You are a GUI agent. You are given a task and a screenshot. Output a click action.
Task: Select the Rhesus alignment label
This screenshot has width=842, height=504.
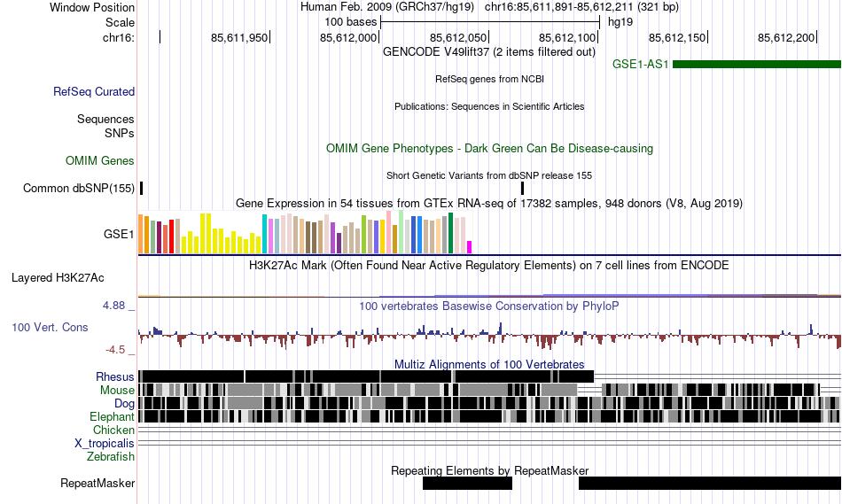point(114,376)
